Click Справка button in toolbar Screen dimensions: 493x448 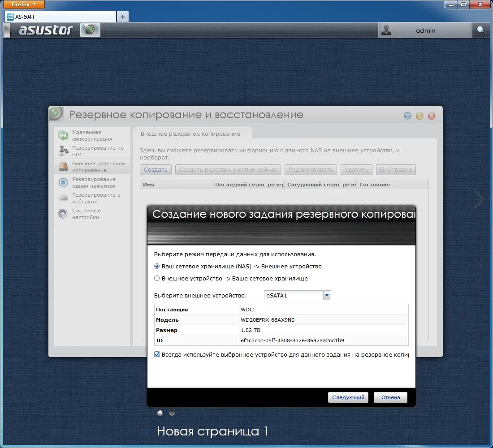396,170
